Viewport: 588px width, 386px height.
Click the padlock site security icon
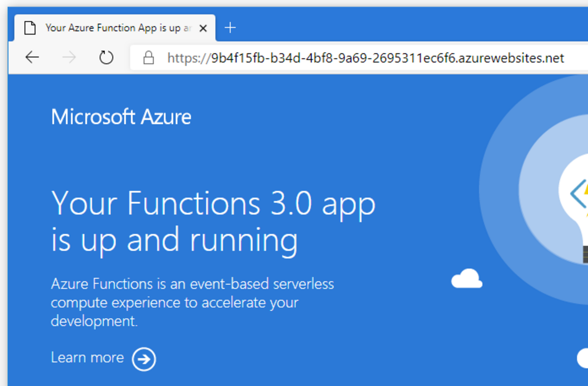[148, 57]
